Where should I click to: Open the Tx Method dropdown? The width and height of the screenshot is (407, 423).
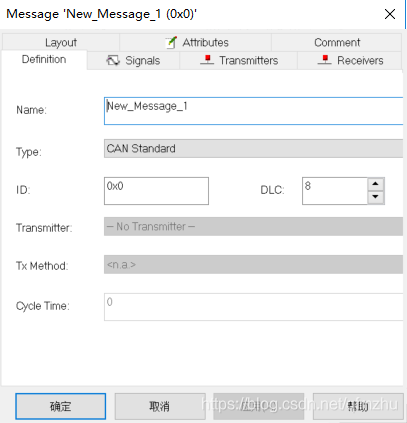[254, 265]
